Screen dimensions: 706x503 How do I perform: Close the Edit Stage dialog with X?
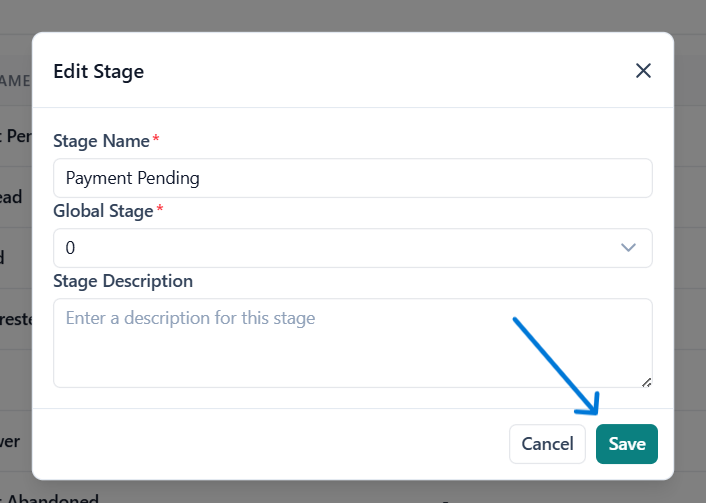643,70
